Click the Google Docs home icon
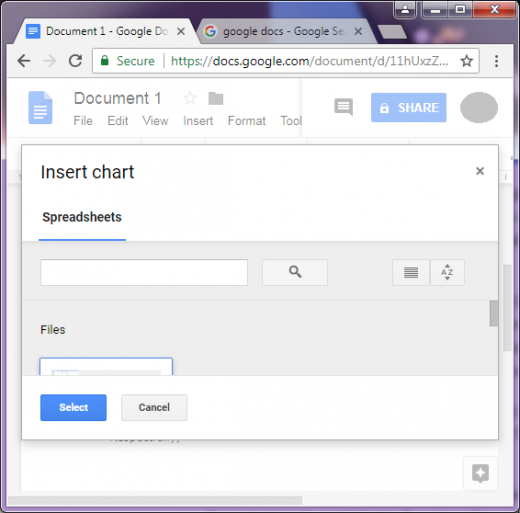This screenshot has height=513, width=520. 40,108
